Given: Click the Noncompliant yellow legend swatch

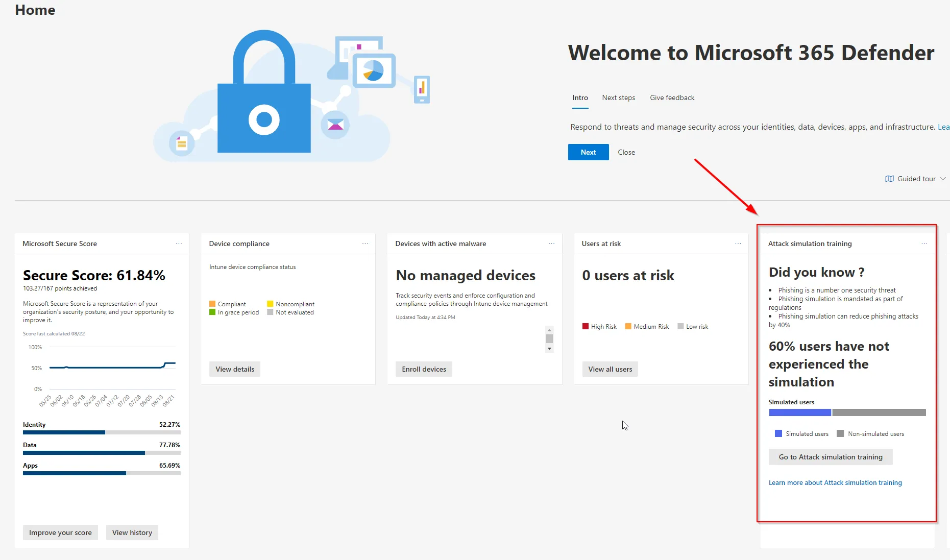Looking at the screenshot, I should 270,304.
